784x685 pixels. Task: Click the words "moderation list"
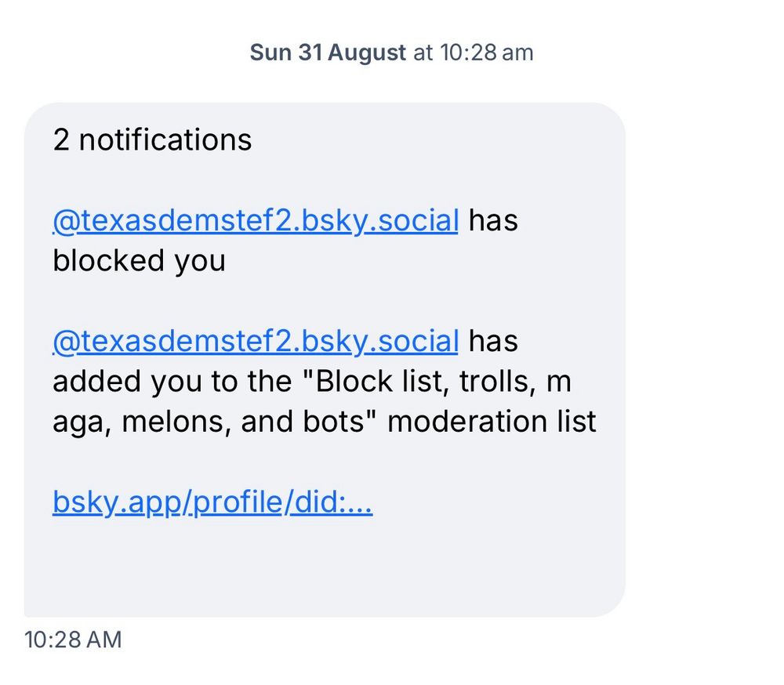coord(492,422)
